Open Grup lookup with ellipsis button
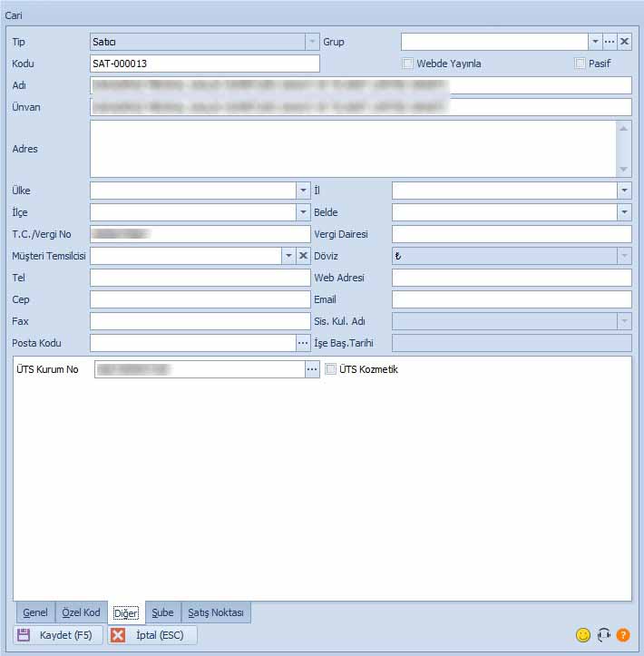The height and width of the screenshot is (656, 644). (x=610, y=42)
